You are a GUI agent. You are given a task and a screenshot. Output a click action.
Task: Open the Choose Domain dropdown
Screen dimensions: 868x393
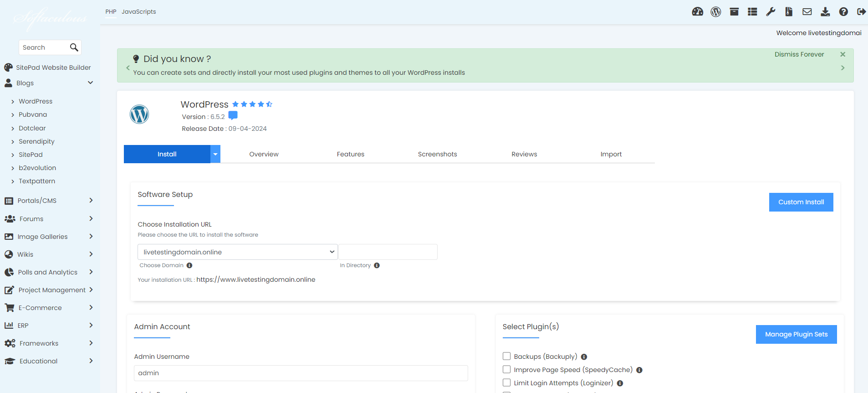coord(238,252)
